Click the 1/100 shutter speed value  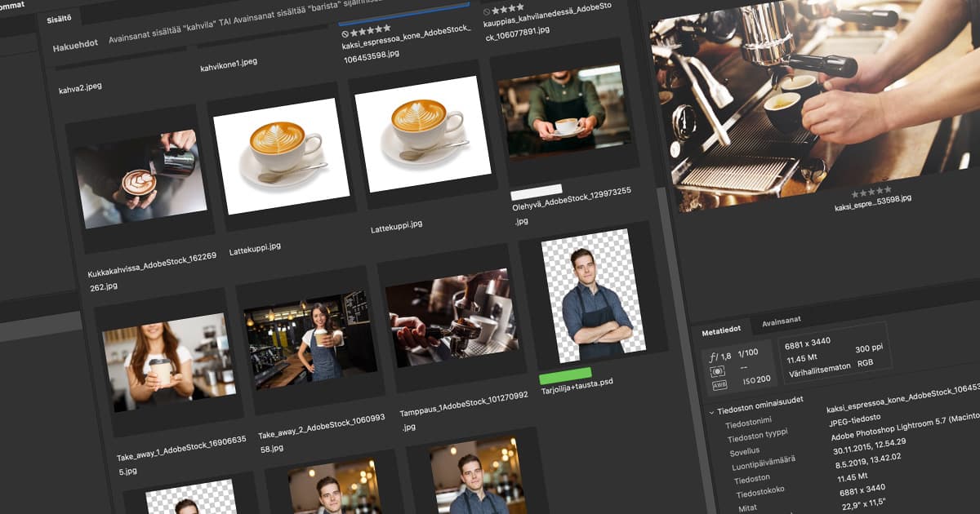(749, 352)
